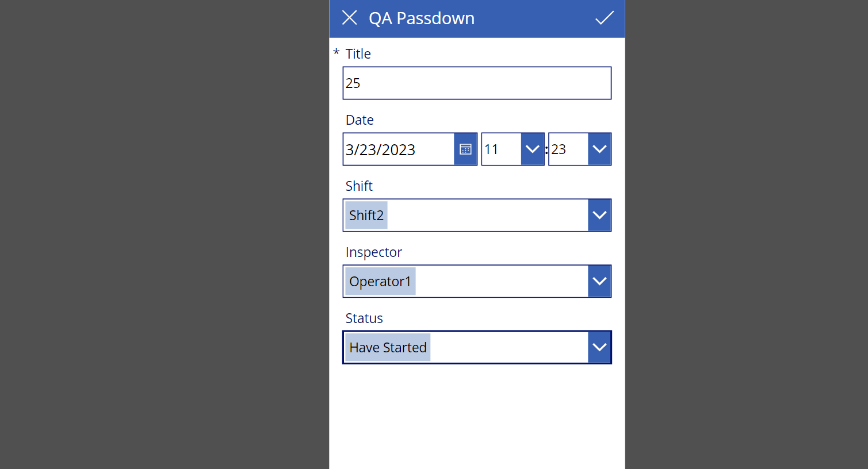This screenshot has height=469, width=868.
Task: Select the highlighted Shift2 text
Action: tap(366, 215)
